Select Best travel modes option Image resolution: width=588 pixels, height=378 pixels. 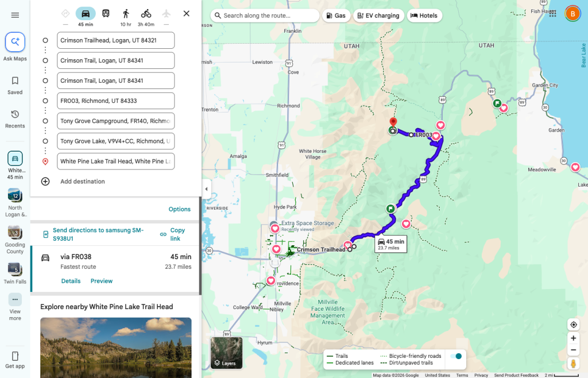65,14
